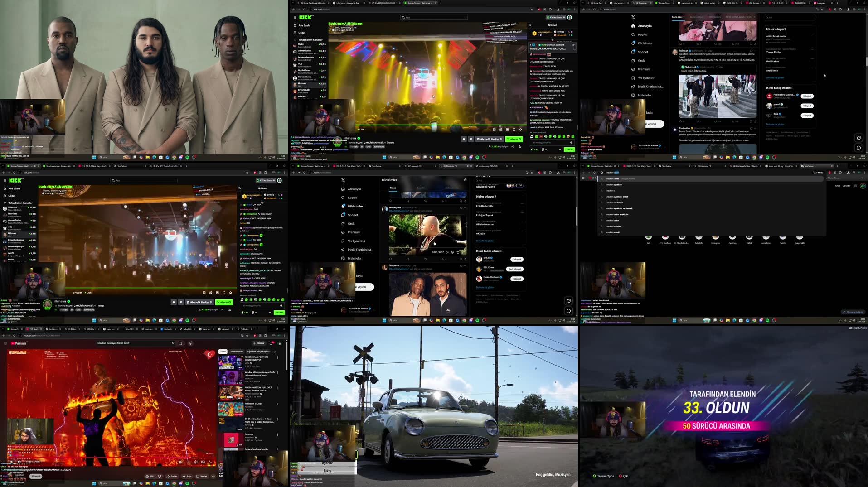
Task: Click Oluştur in the YouTube header
Action: click(259, 343)
